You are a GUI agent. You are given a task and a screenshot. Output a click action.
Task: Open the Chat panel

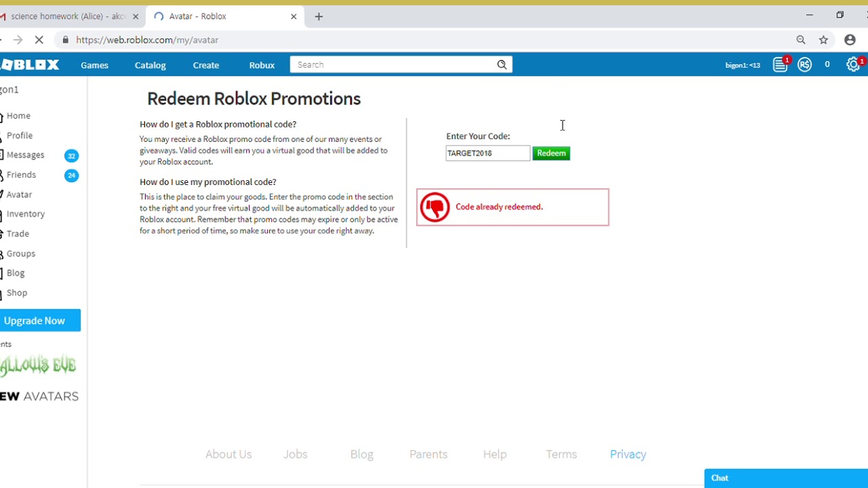click(786, 478)
